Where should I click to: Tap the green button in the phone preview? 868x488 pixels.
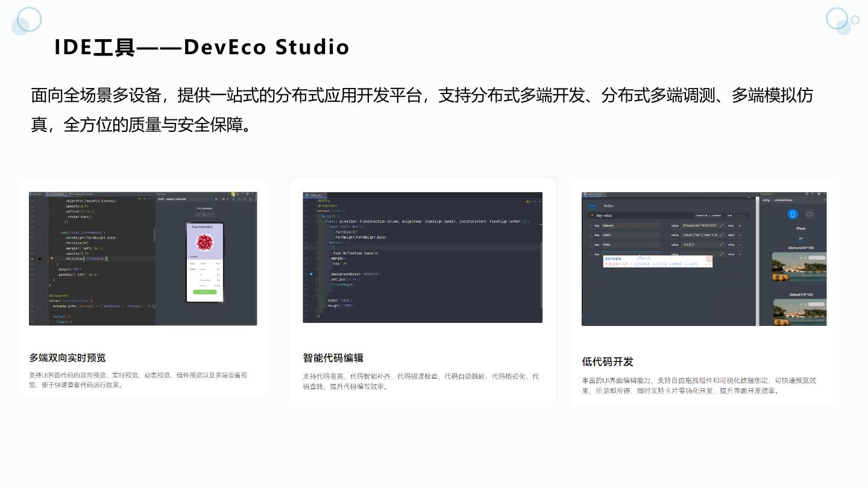[205, 292]
